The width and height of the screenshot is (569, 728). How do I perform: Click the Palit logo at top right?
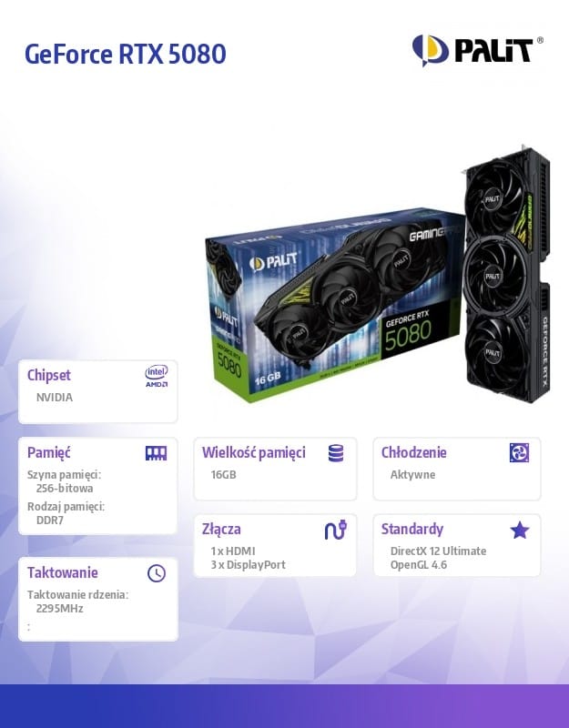point(477,50)
